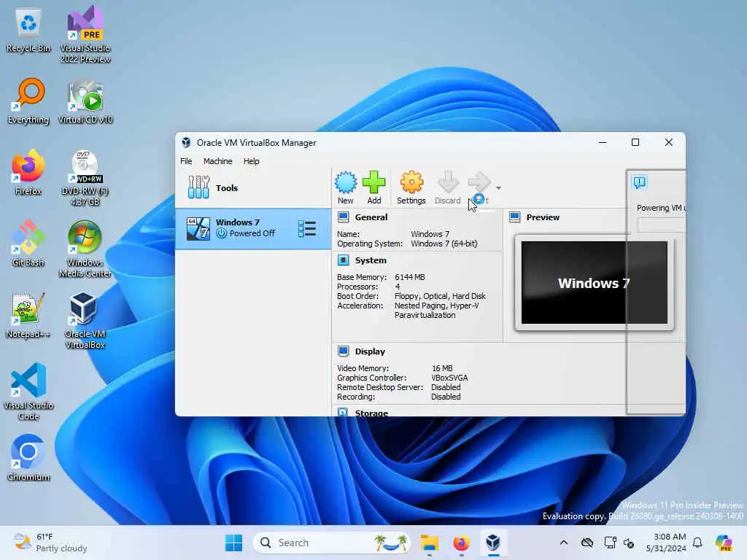
Task: Click the New virtual machine icon
Action: click(345, 183)
